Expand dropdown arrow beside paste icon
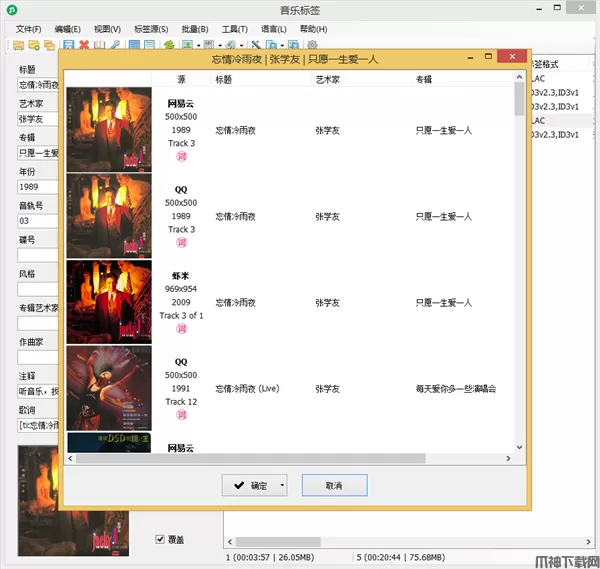 coord(282,46)
